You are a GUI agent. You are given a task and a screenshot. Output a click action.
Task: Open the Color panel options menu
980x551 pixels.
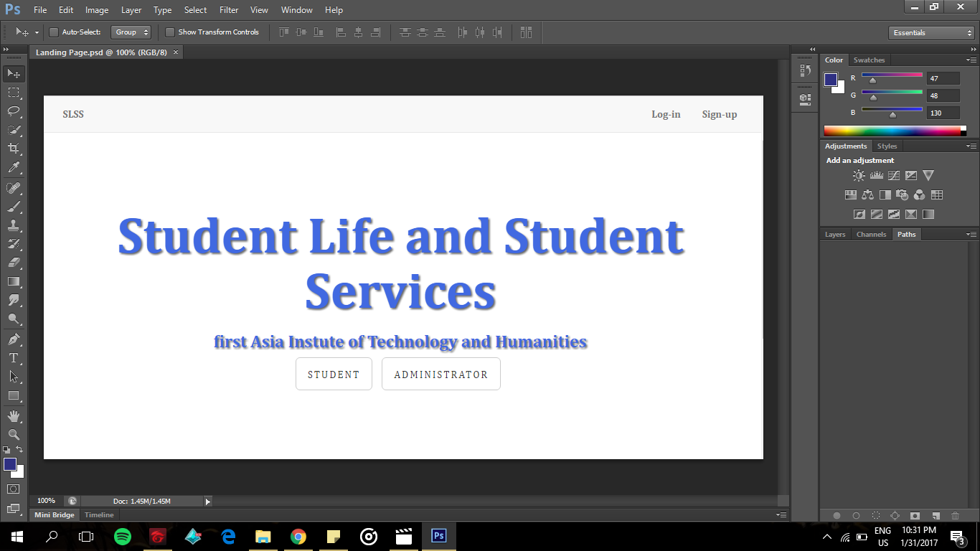[971, 60]
